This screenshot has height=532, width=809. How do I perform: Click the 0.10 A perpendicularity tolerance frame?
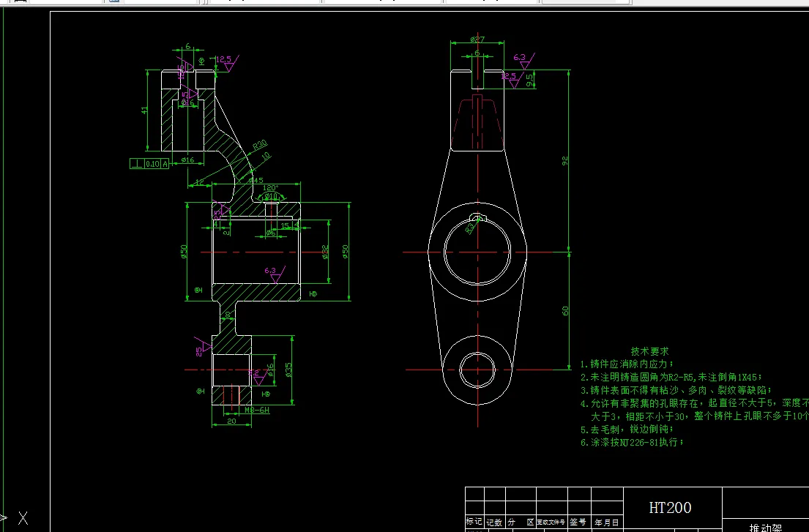pyautogui.click(x=149, y=164)
